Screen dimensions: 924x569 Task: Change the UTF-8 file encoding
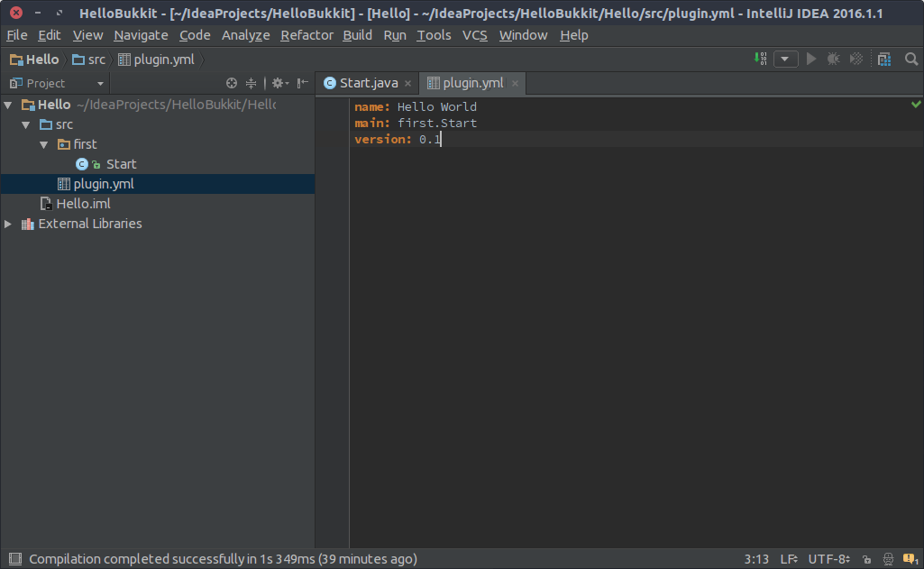click(828, 559)
